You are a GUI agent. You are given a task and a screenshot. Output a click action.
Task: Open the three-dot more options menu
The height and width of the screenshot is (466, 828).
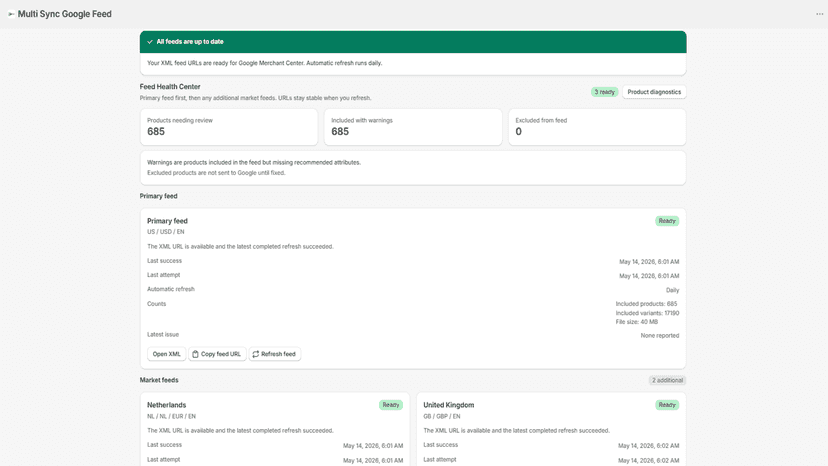point(819,14)
